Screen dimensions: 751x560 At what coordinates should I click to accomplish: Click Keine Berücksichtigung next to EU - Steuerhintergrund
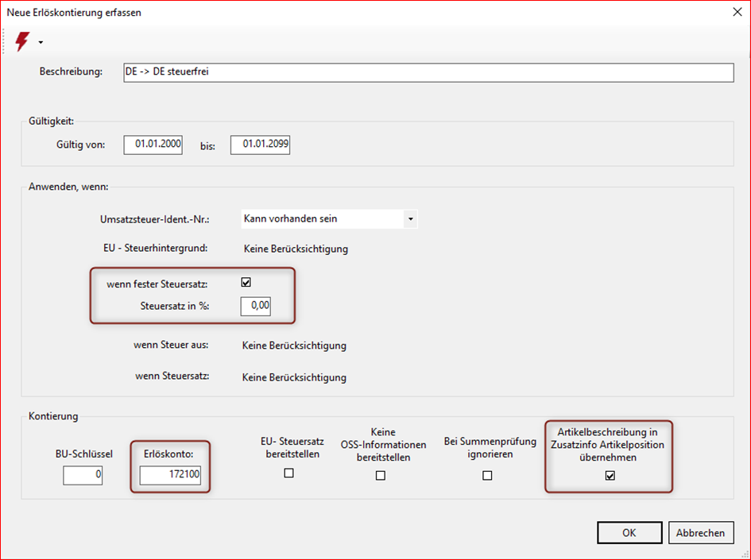[295, 249]
